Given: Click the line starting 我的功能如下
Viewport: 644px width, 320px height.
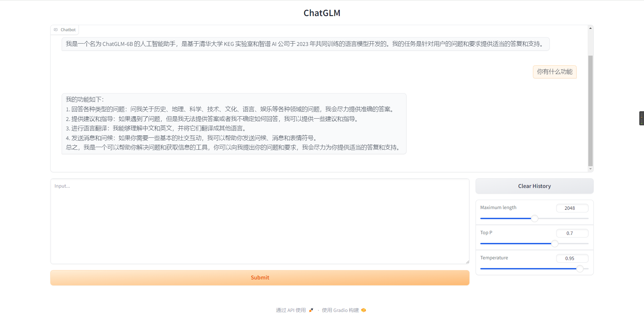Looking at the screenshot, I should (x=85, y=100).
